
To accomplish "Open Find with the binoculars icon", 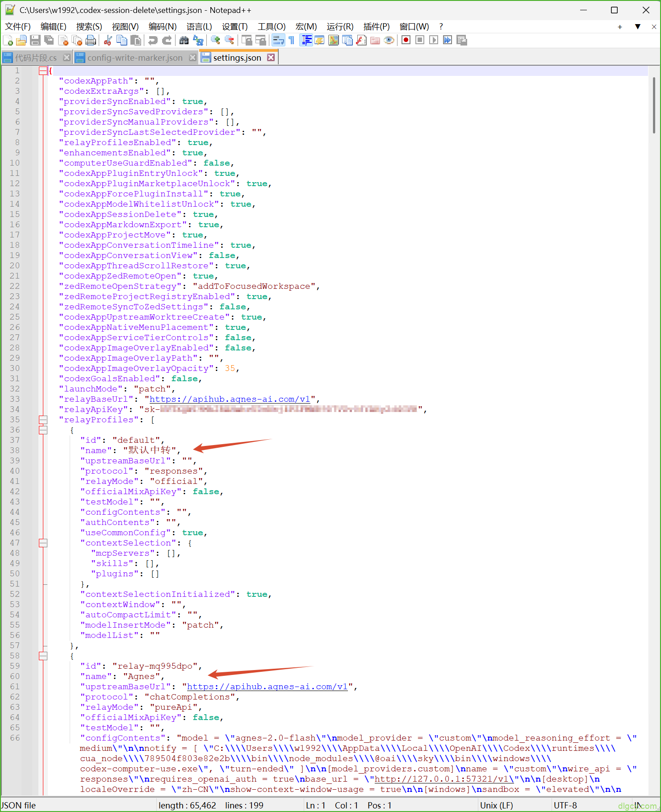I will point(184,41).
